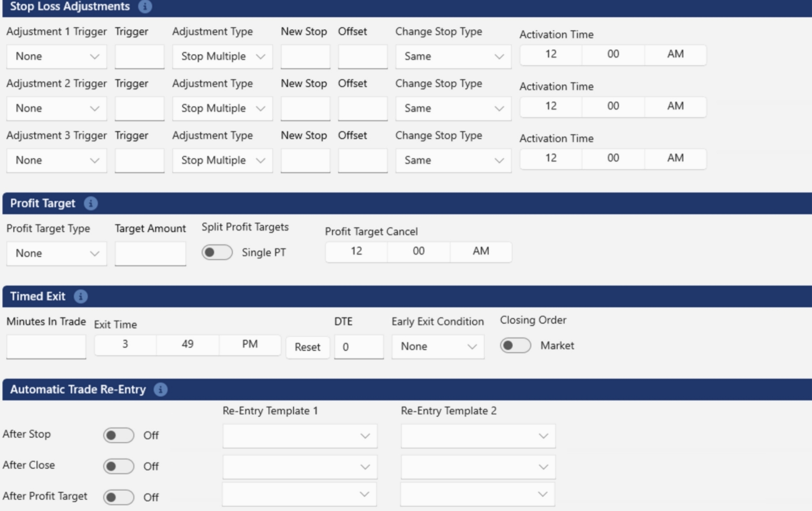Click Automatic Trade Re-Entry info icon

(x=161, y=390)
